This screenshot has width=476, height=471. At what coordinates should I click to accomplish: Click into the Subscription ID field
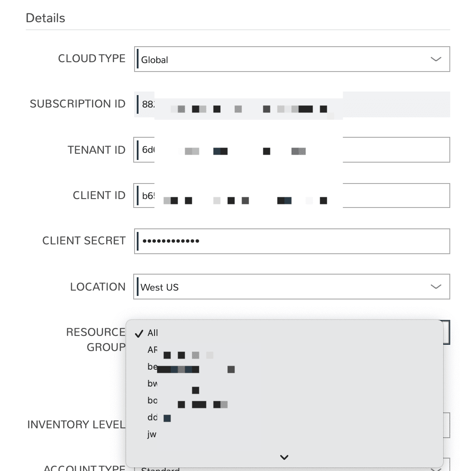click(395, 104)
